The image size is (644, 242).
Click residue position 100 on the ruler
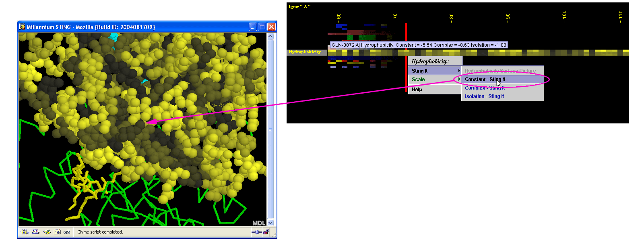point(564,15)
